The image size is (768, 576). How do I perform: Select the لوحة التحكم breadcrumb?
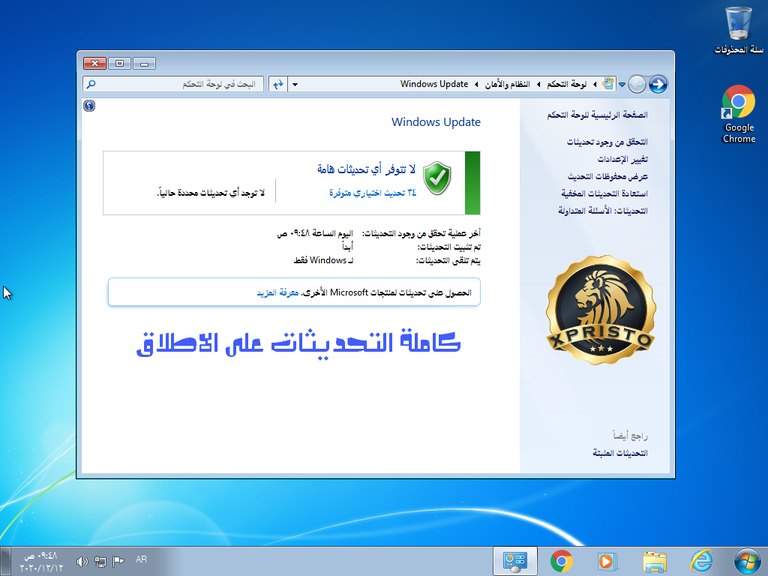567,84
